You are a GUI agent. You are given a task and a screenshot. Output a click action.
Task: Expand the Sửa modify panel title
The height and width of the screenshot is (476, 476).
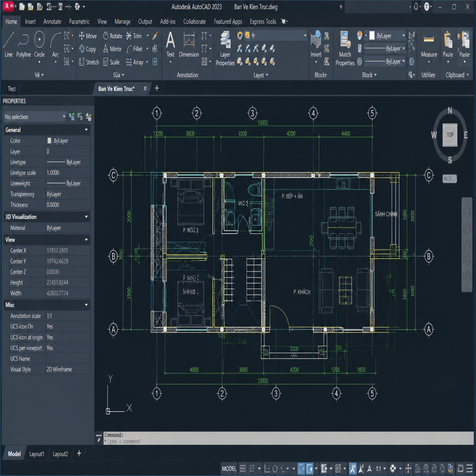tap(119, 75)
